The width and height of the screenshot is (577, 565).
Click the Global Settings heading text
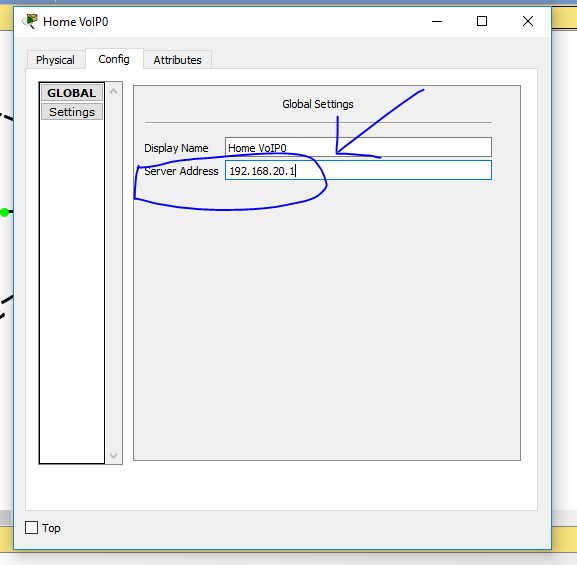318,104
